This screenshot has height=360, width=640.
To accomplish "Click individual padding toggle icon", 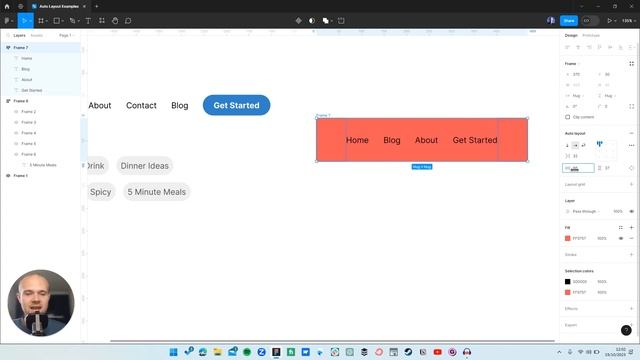I will (631, 168).
